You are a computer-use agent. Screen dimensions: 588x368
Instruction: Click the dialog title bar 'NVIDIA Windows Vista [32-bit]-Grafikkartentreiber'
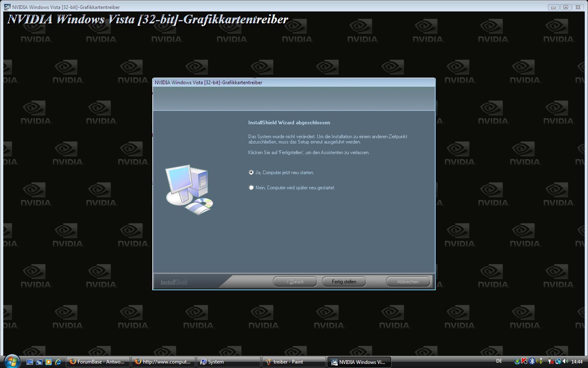click(x=294, y=83)
